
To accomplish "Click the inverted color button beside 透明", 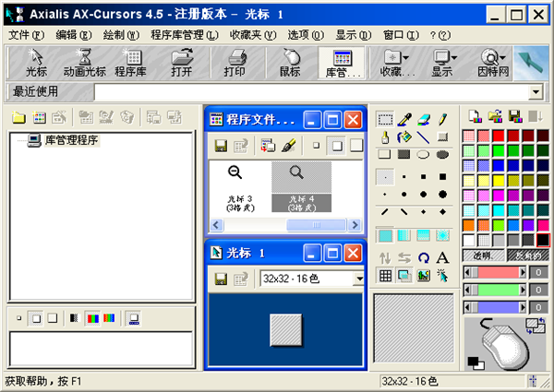I will 528,255.
